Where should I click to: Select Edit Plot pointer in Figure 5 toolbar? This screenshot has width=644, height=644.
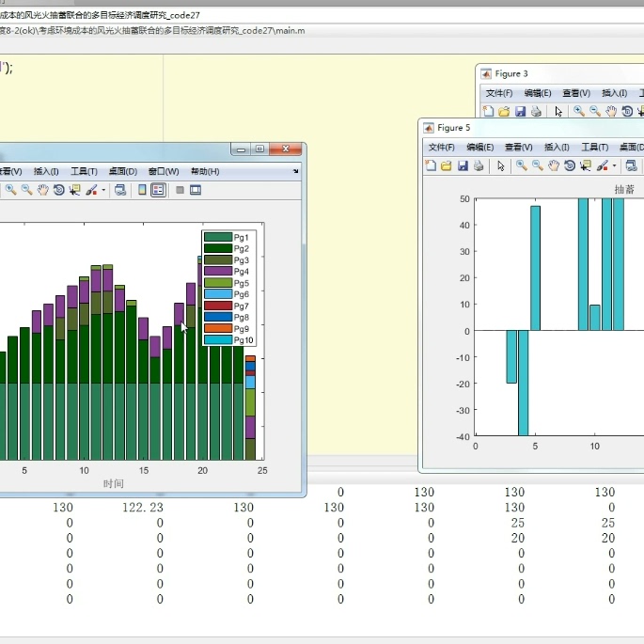(501, 165)
